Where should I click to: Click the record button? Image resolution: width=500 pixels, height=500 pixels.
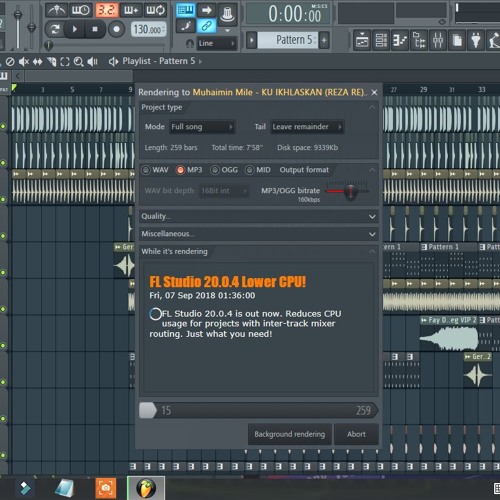click(116, 29)
